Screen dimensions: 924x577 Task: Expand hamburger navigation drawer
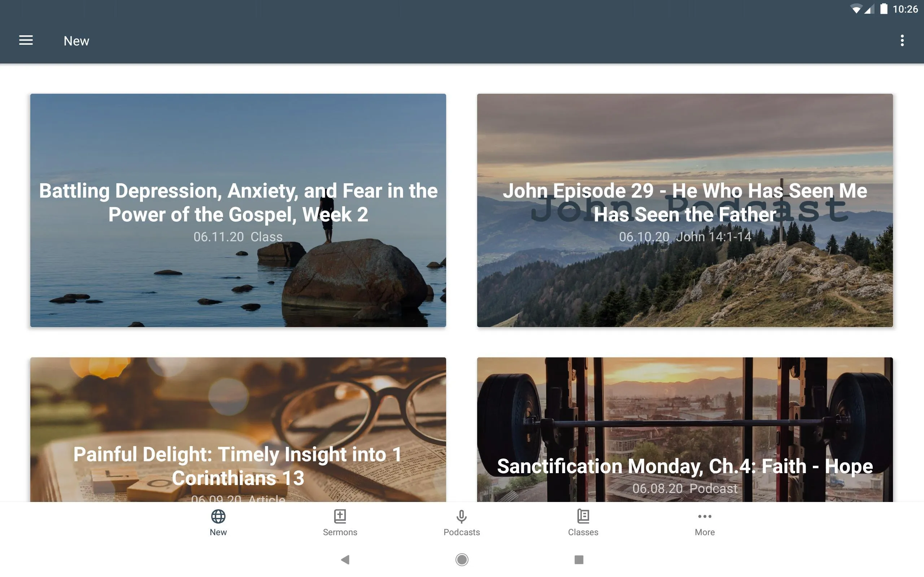pyautogui.click(x=26, y=40)
